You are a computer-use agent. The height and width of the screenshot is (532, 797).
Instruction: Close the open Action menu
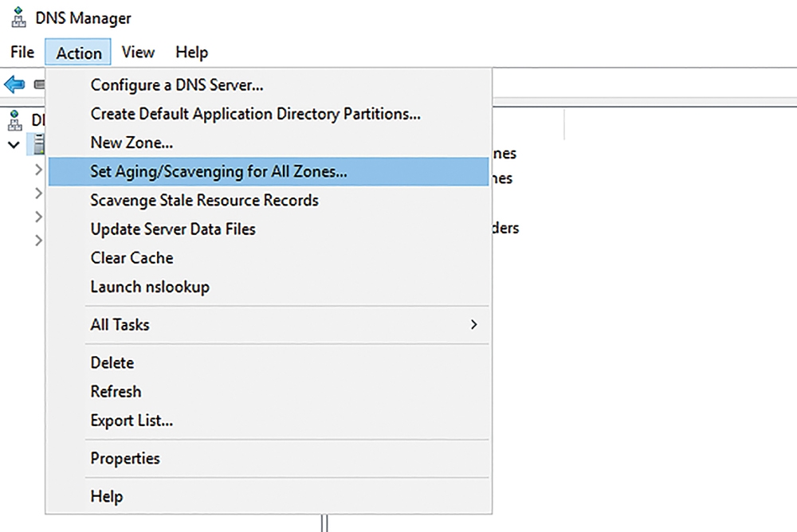[78, 53]
